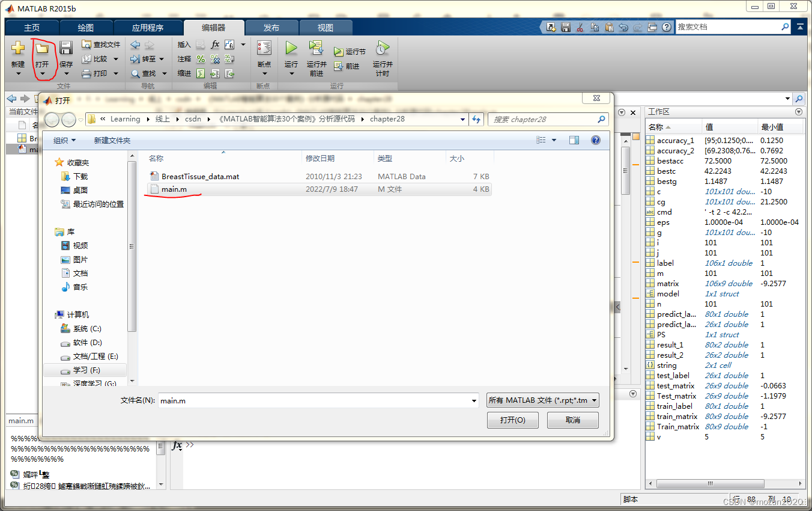Open the Compare (比较) dropdown arrow
The height and width of the screenshot is (511, 812).
point(115,59)
